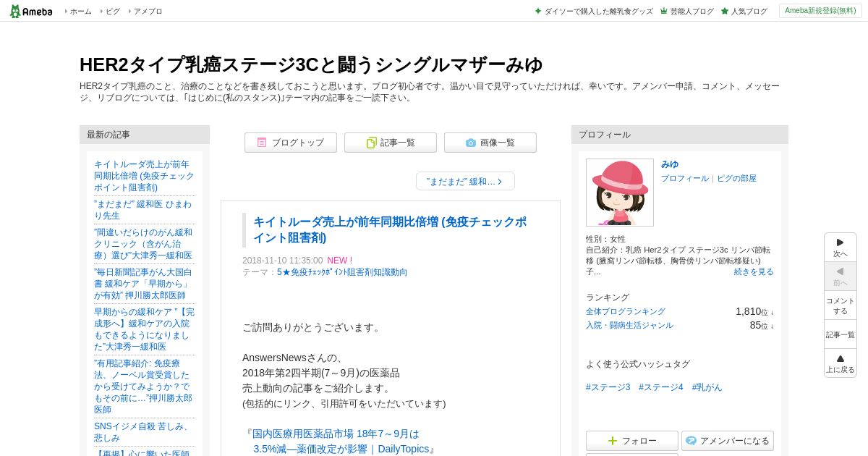
Task: Open 画像一覧 tab button
Action: (490, 143)
